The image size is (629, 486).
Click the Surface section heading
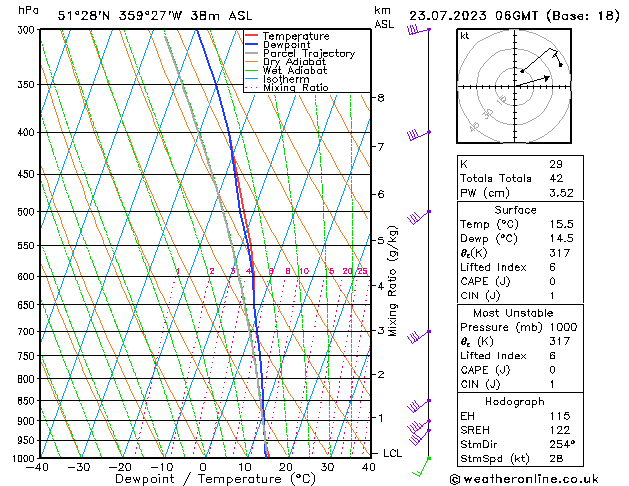click(515, 210)
